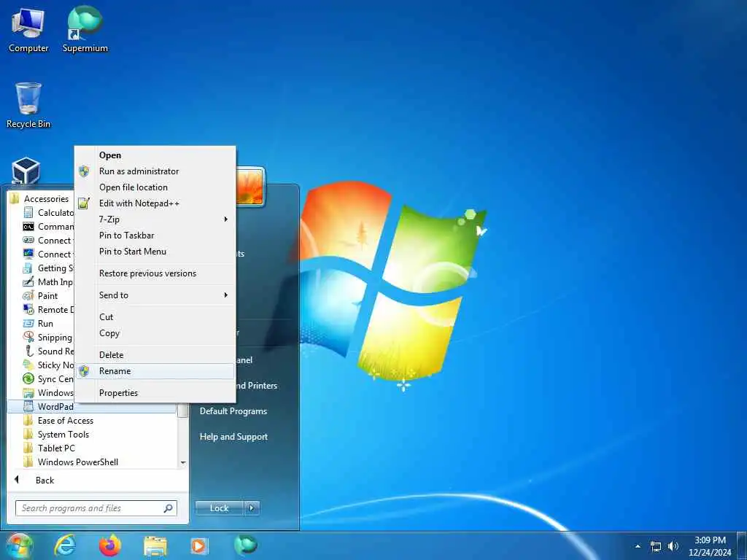This screenshot has width=747, height=560.
Task: Open Default Programs
Action: click(233, 411)
